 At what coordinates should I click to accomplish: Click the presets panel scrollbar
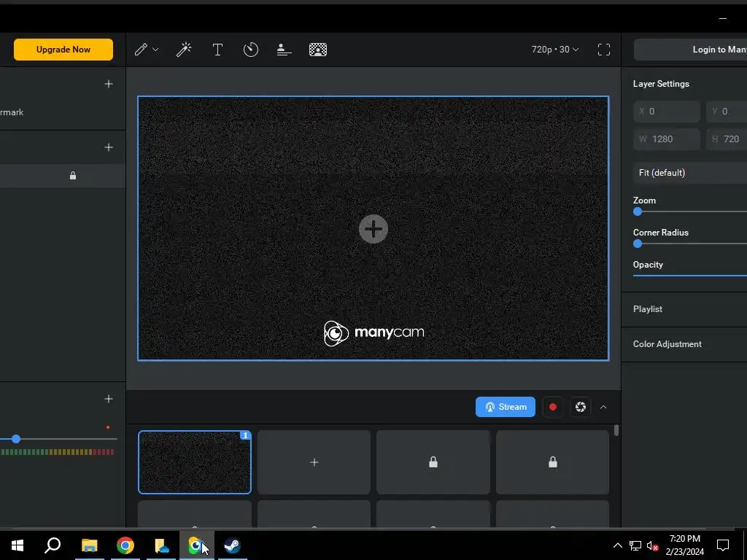(x=616, y=430)
